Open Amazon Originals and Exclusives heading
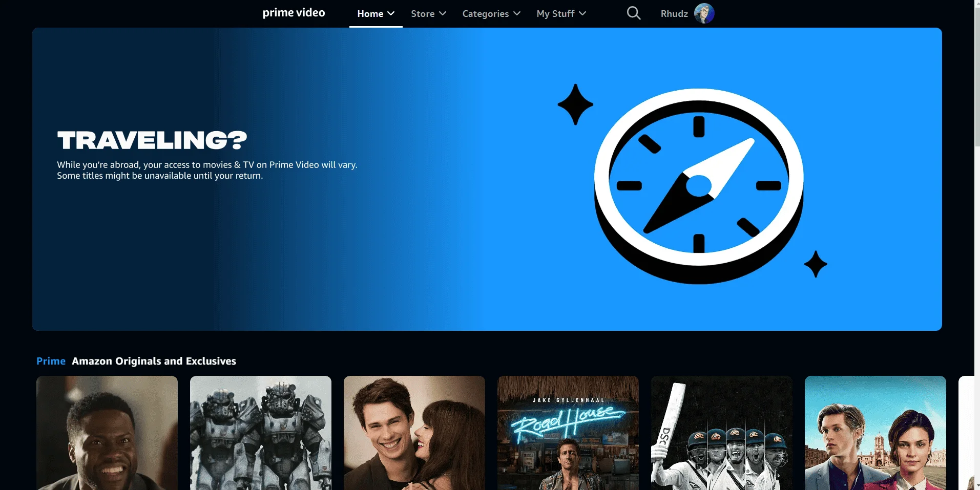 pos(154,361)
